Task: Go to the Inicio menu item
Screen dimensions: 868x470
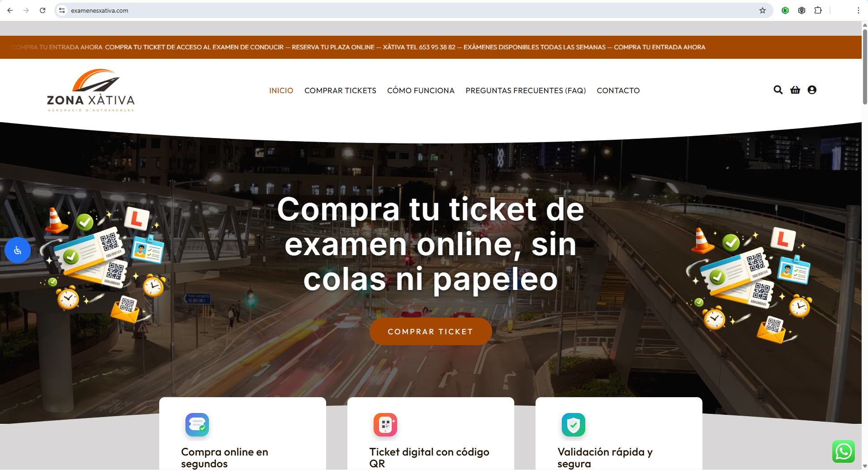Action: (281, 90)
